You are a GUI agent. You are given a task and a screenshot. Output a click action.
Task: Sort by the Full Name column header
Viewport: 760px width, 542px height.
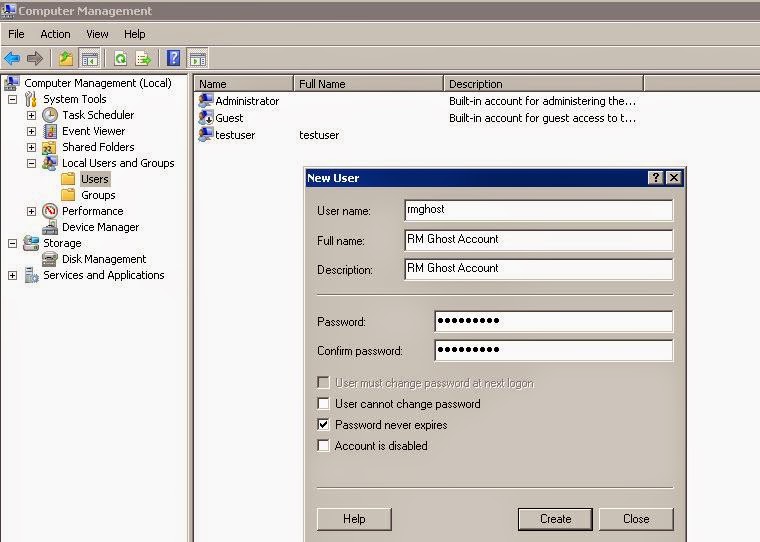(x=369, y=84)
